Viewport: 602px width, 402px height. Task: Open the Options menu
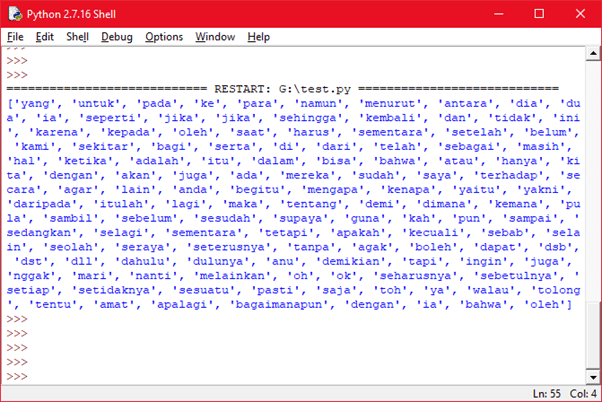163,37
